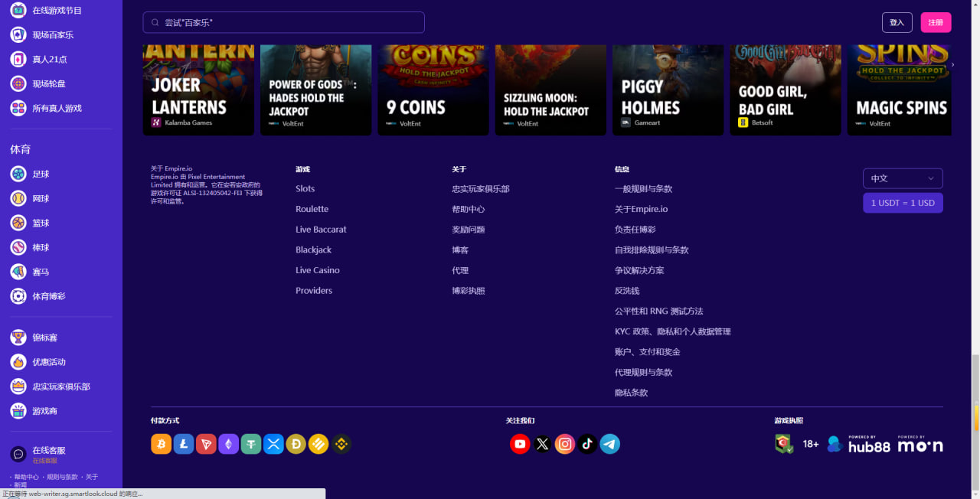This screenshot has height=499, width=980.
Task: Open the 帮助中心 link in the footer's 关于 column
Action: [469, 209]
